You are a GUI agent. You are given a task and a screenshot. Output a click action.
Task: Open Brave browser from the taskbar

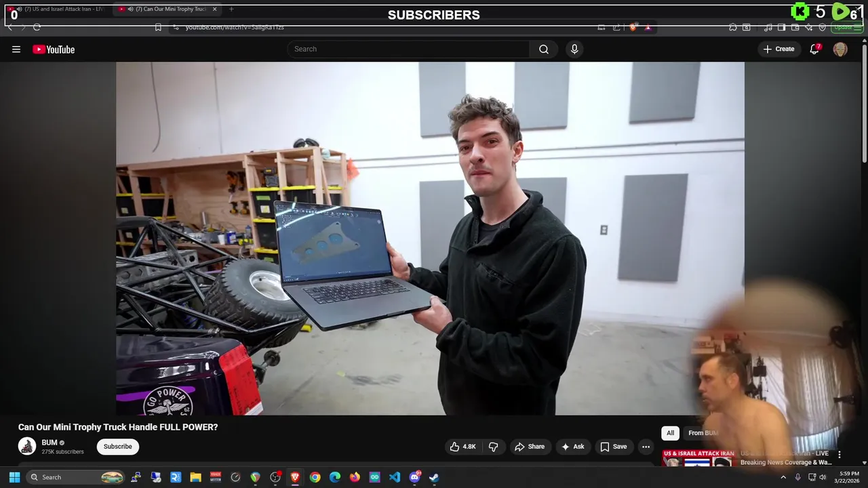(295, 477)
